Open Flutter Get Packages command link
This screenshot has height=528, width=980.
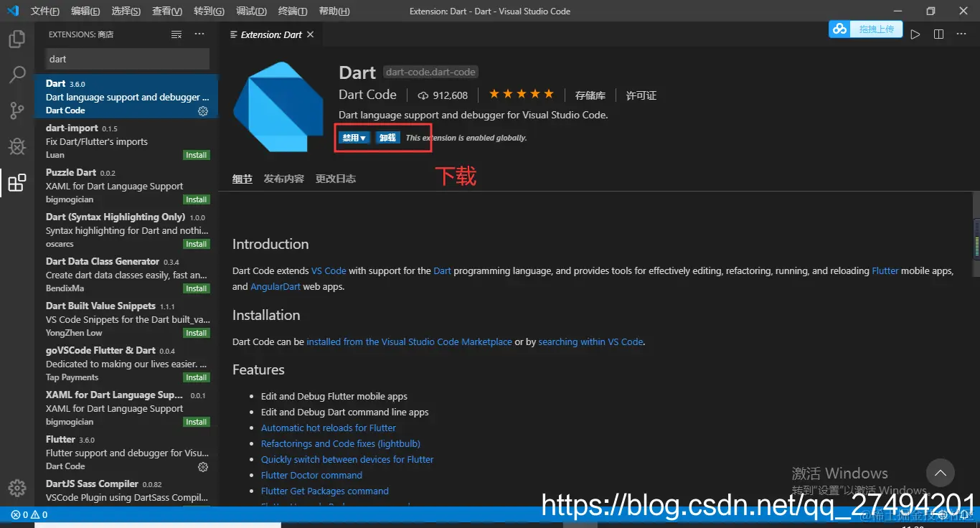pos(325,491)
